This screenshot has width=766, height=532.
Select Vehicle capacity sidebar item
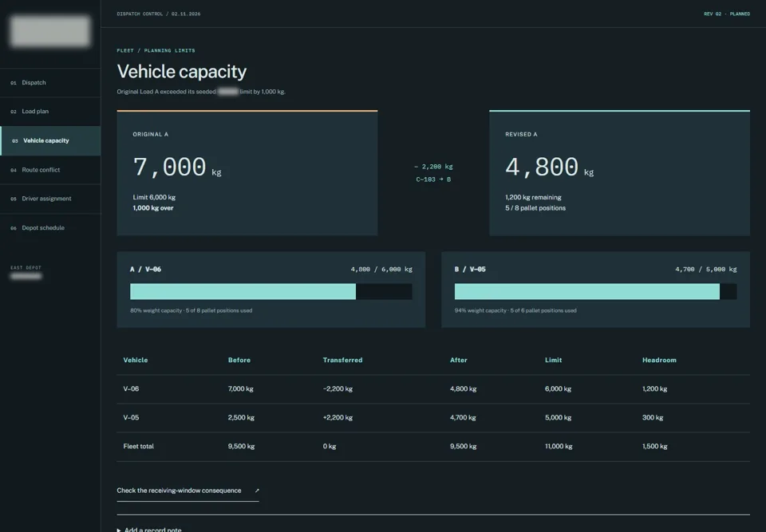50,140
